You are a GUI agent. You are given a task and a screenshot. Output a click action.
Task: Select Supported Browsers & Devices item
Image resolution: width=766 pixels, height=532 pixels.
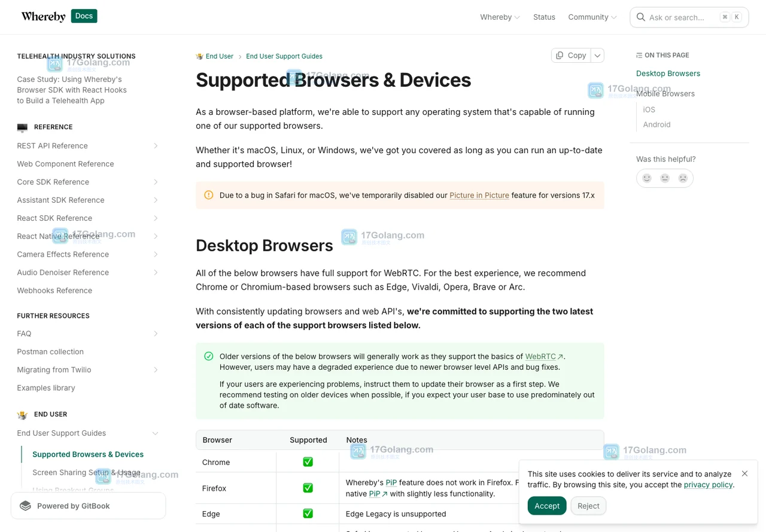(88, 455)
